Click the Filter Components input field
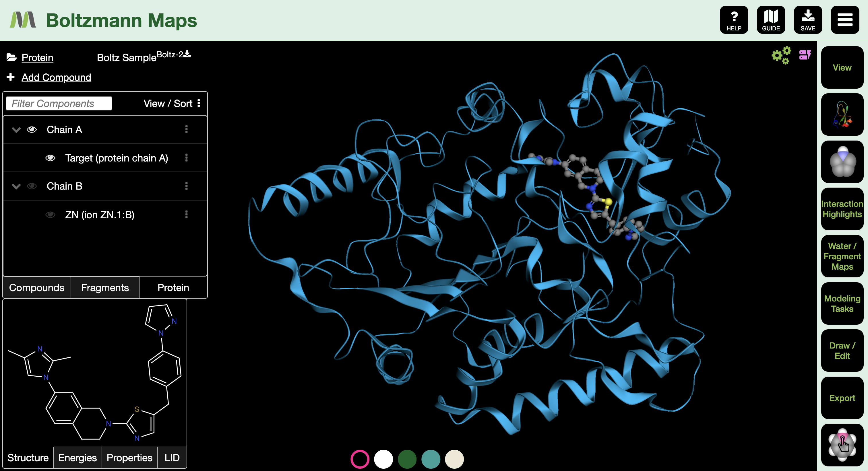 tap(59, 103)
